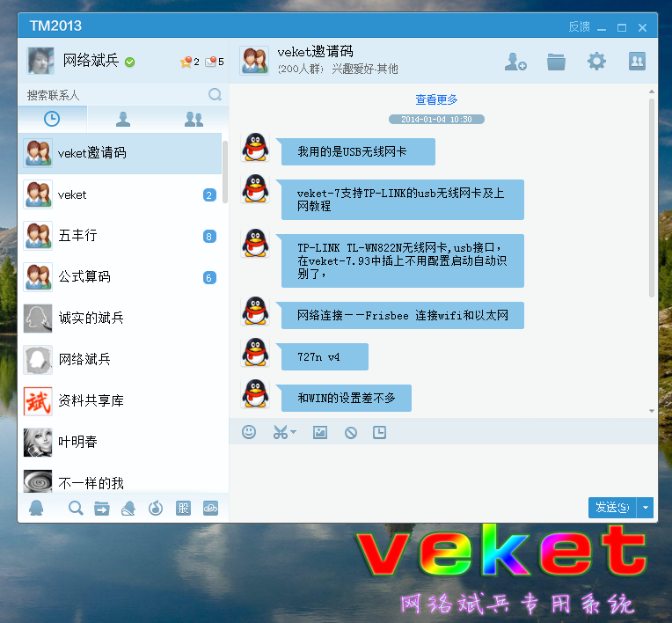Click the message 和WIN的设置差不多
Viewport: 672px width, 623px height.
[x=347, y=398]
